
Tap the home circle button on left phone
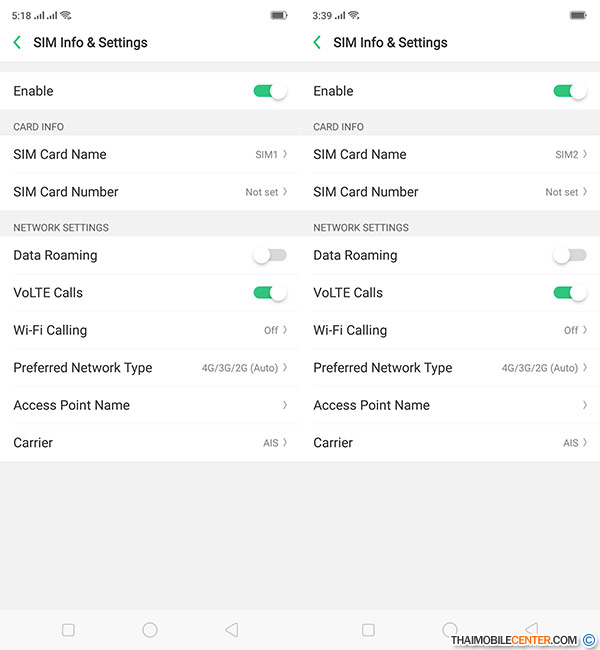click(x=150, y=630)
